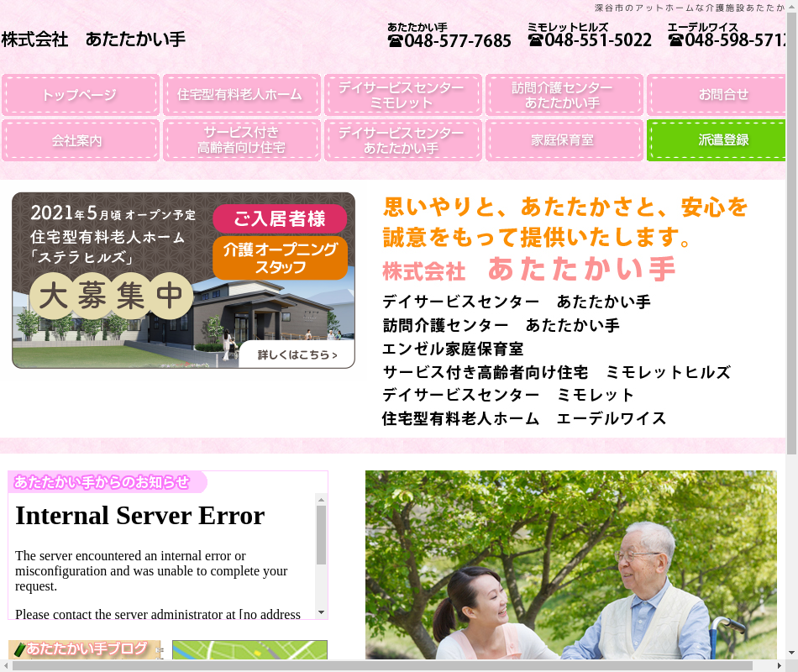
Task: Click the green 派遣登録 button
Action: tap(718, 140)
